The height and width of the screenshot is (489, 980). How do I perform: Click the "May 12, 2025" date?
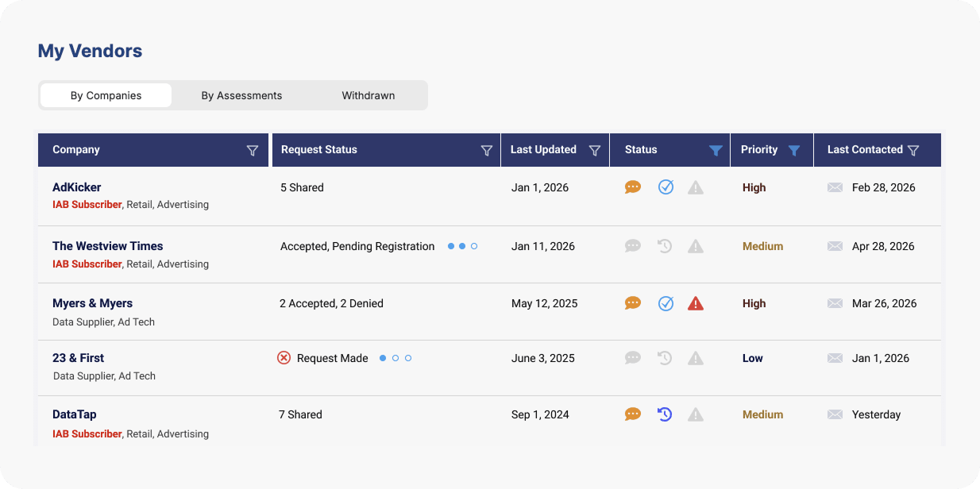coord(545,303)
